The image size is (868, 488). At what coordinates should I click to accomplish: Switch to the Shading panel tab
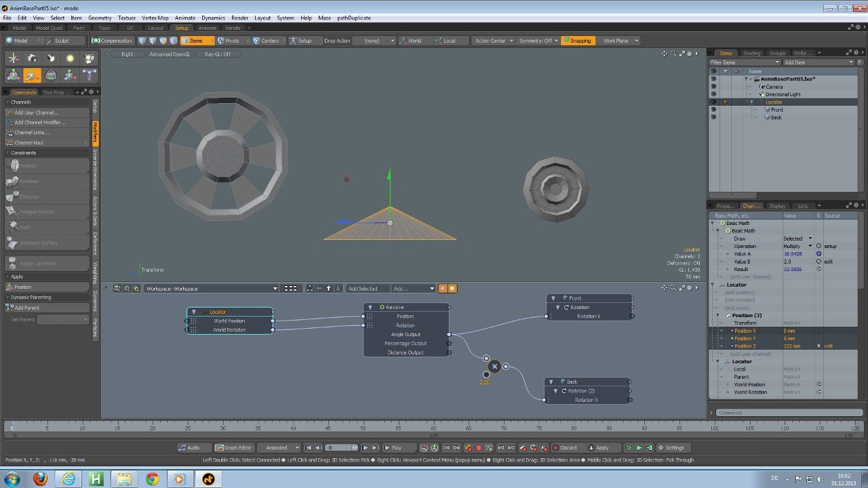point(751,53)
